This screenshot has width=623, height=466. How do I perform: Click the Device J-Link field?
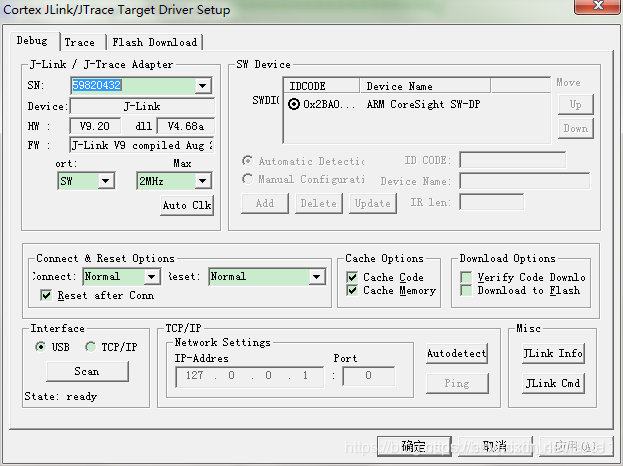click(x=142, y=106)
